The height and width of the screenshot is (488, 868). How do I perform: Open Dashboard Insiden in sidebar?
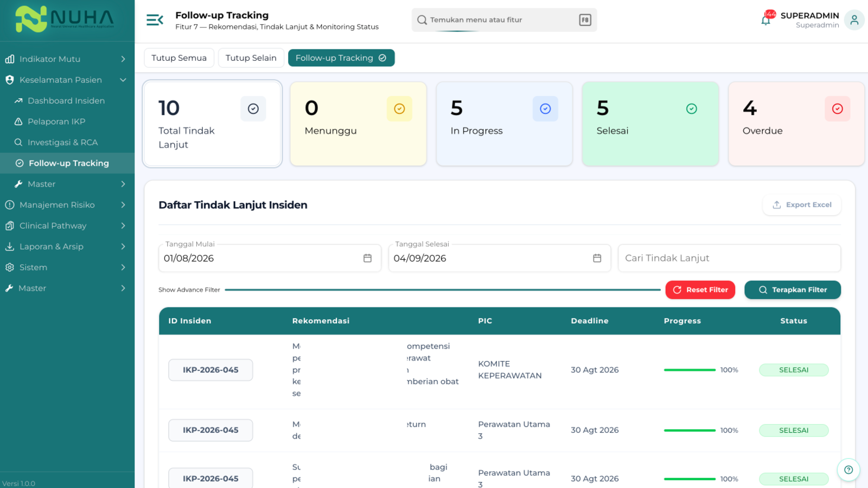(x=67, y=101)
